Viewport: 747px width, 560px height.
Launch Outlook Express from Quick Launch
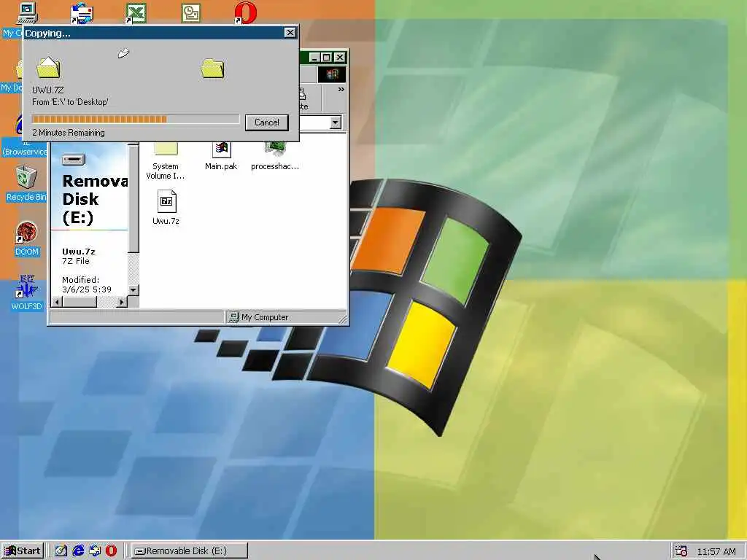point(95,551)
